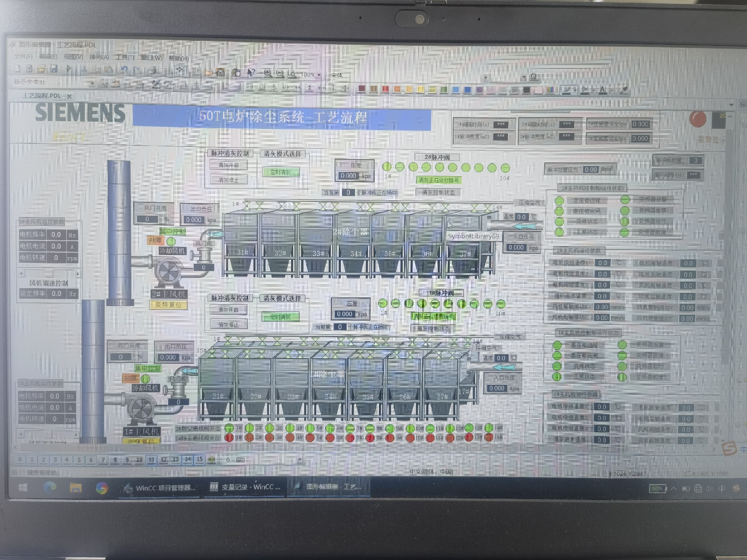This screenshot has height=560, width=747.
Task: Click the upper 清灰开启 button
Action: [x=228, y=165]
